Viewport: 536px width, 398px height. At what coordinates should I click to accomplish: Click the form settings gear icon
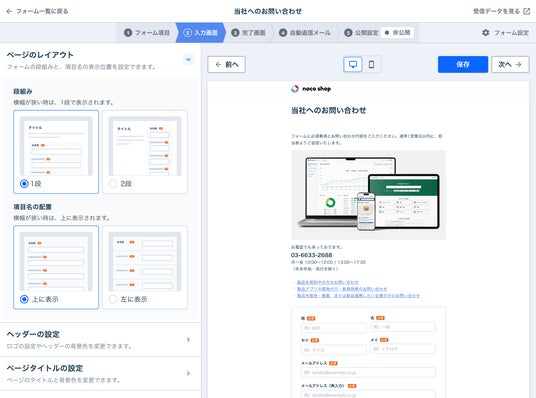pos(485,33)
